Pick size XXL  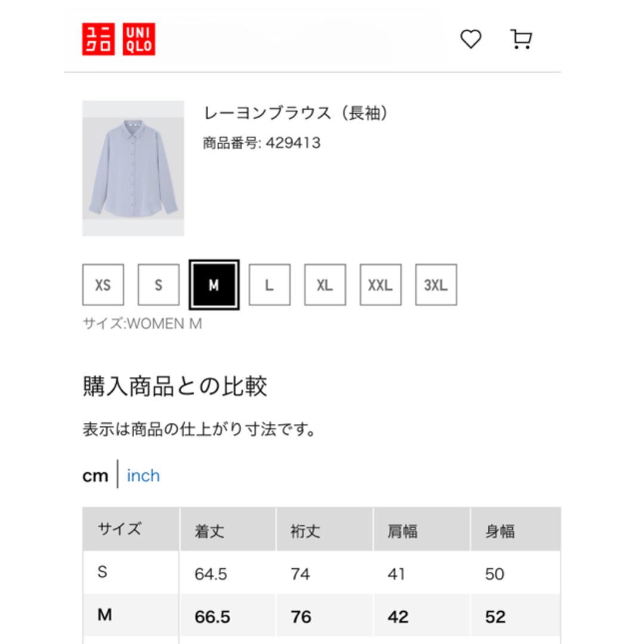[380, 284]
